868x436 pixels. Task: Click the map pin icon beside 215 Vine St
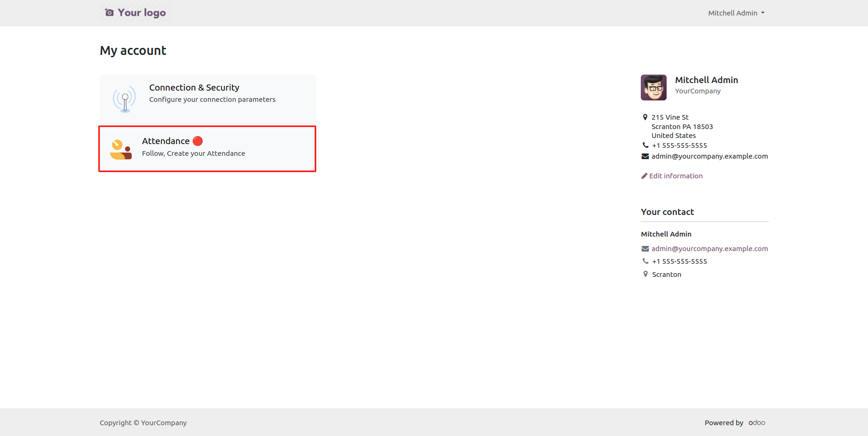click(x=645, y=117)
